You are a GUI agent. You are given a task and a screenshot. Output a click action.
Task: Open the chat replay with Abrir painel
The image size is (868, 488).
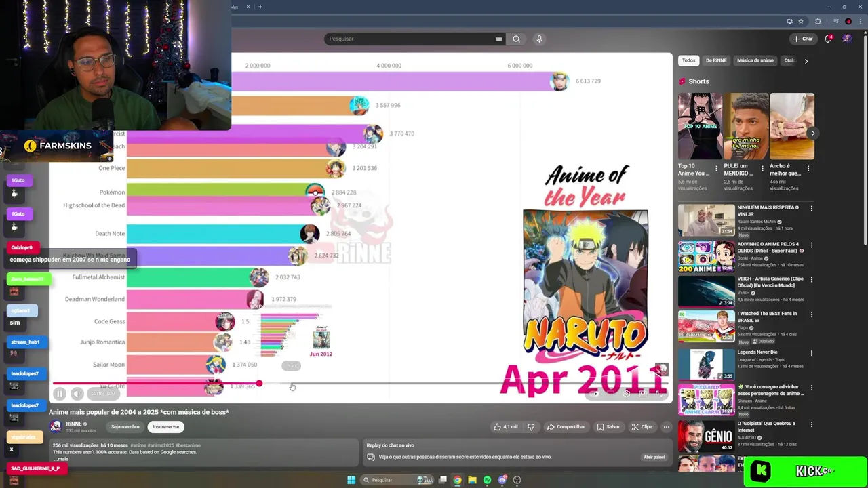[654, 457]
